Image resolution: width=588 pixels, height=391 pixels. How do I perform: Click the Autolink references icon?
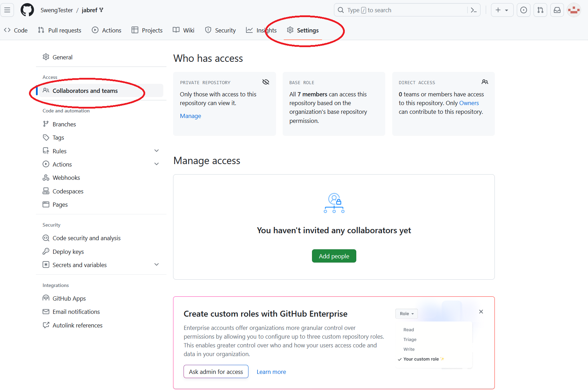point(46,325)
